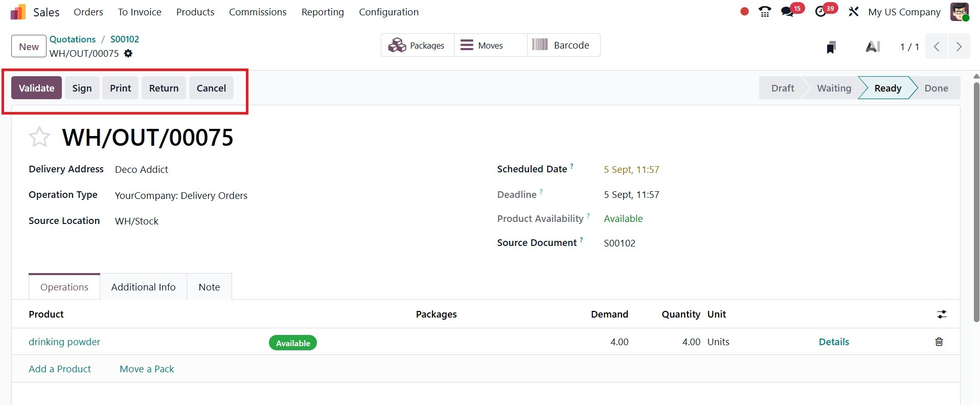Open the conversations icon with 15 badge

coord(788,12)
